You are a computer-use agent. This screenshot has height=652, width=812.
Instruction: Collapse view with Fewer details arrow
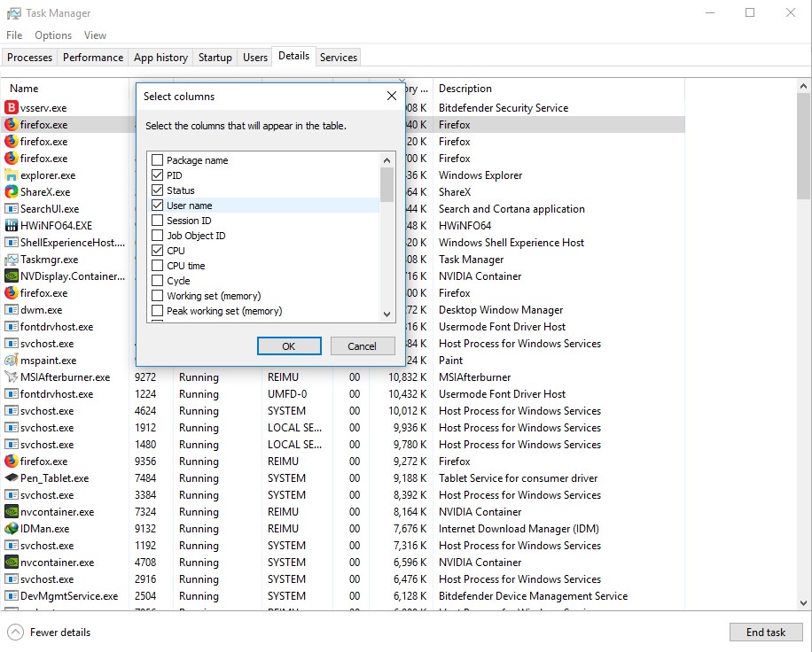click(x=15, y=633)
